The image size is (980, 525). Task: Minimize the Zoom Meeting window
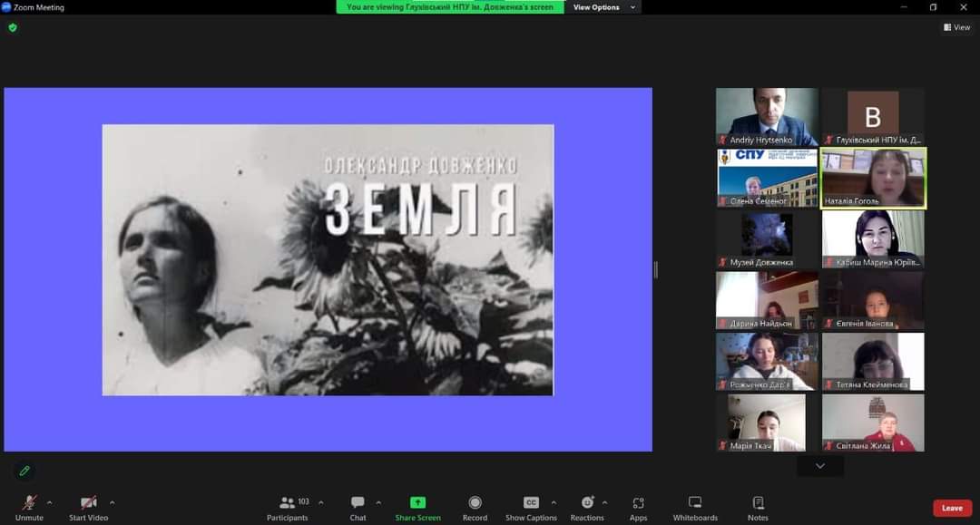[x=904, y=7]
